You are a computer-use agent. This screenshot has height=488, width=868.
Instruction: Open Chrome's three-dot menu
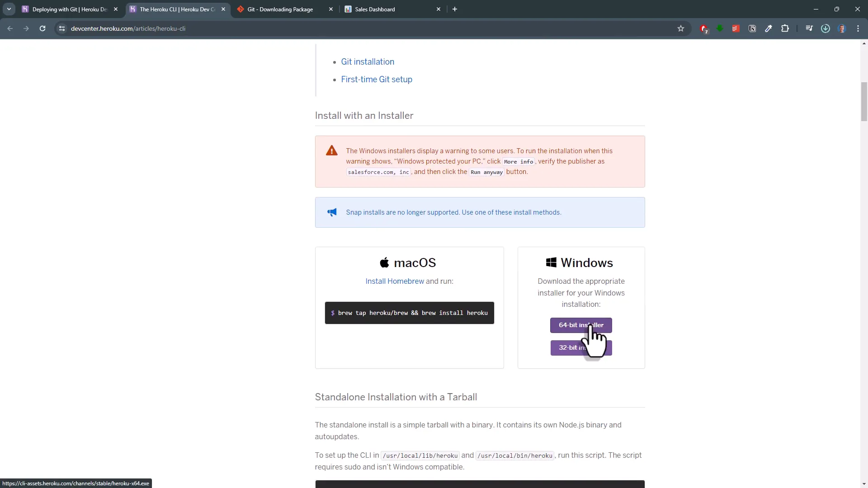pyautogui.click(x=858, y=28)
